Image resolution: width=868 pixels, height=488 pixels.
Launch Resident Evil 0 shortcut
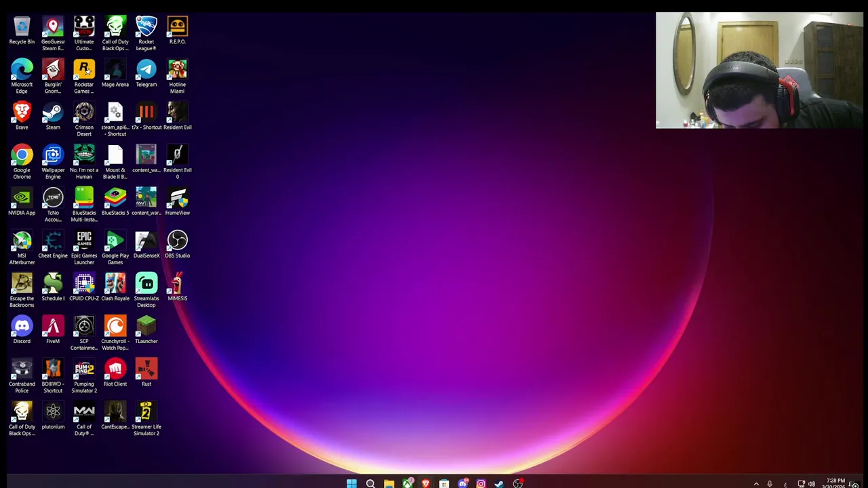click(178, 162)
